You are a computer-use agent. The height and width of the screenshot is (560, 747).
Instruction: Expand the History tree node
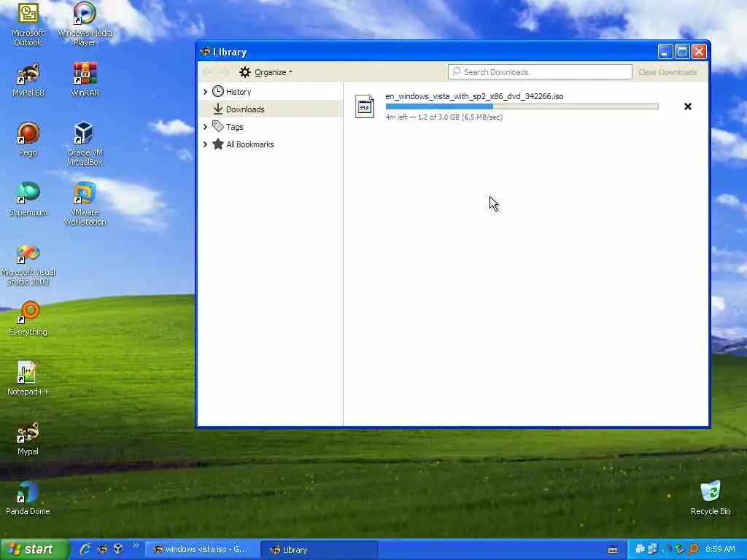205,92
